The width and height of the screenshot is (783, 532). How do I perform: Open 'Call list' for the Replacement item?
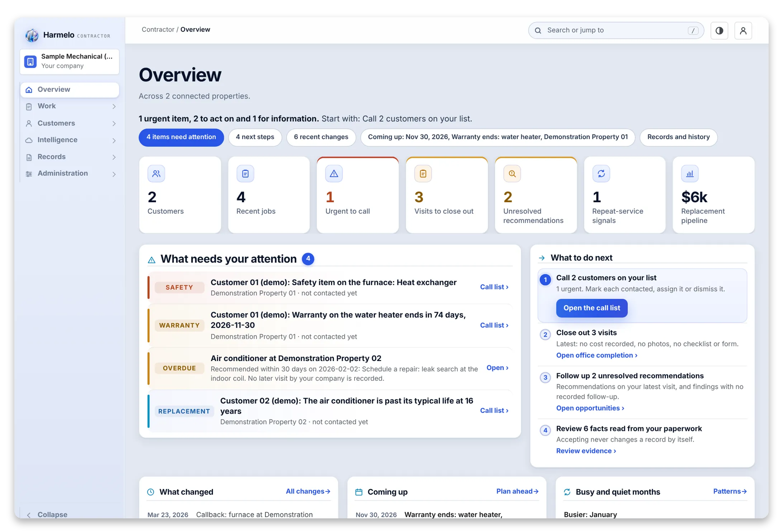click(x=494, y=410)
